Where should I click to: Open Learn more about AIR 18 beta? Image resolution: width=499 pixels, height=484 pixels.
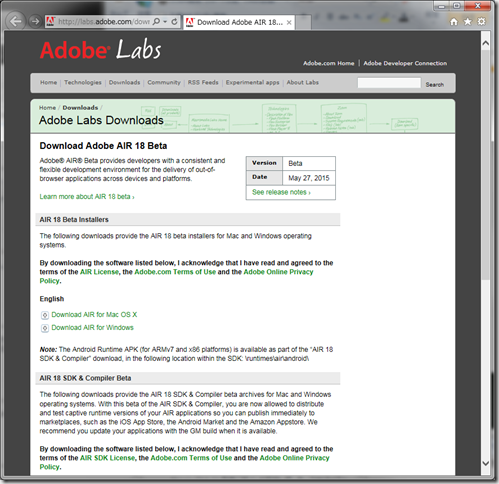point(87,197)
